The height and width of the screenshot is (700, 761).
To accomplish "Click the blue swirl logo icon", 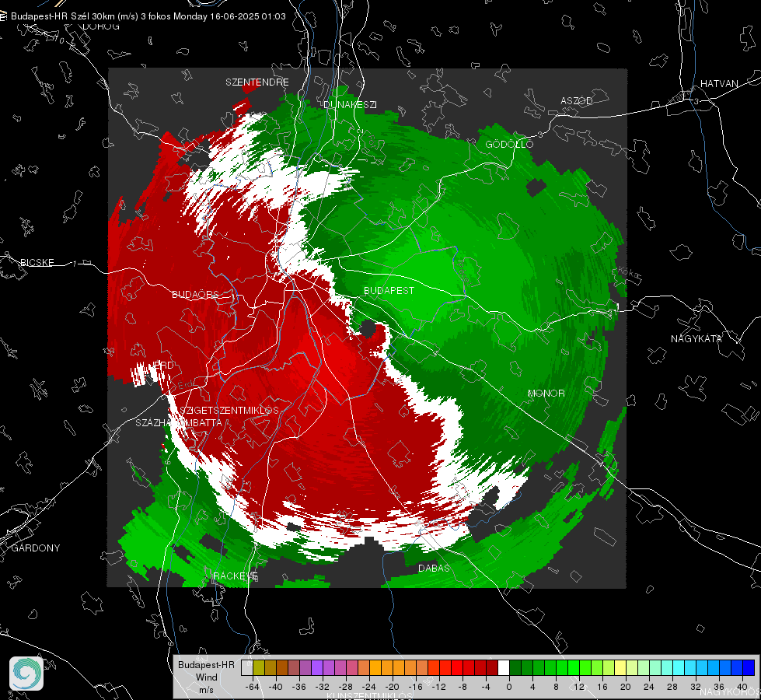I will 26,674.
